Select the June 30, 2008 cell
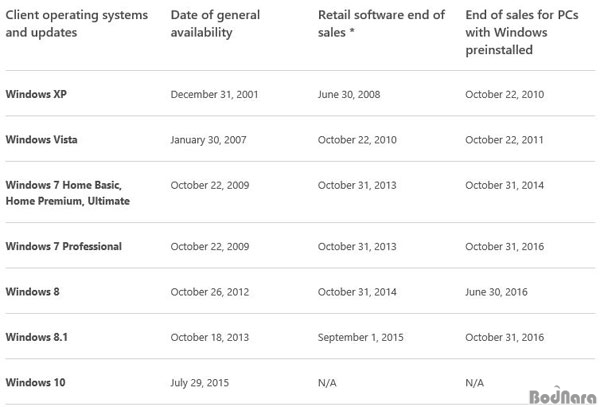 click(349, 94)
